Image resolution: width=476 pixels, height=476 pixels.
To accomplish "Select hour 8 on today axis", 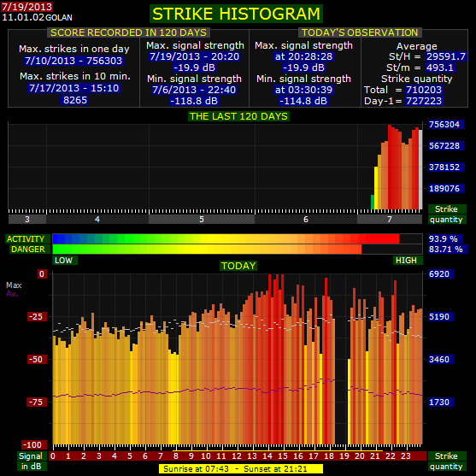I will (x=176, y=456).
